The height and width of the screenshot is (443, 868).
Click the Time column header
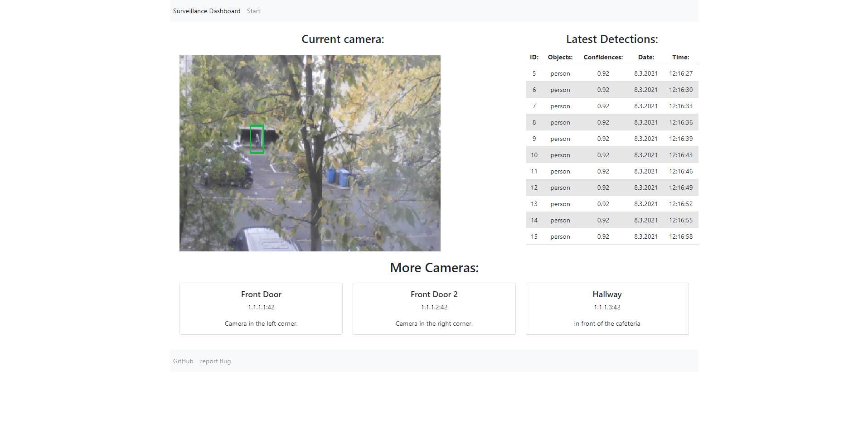click(680, 57)
